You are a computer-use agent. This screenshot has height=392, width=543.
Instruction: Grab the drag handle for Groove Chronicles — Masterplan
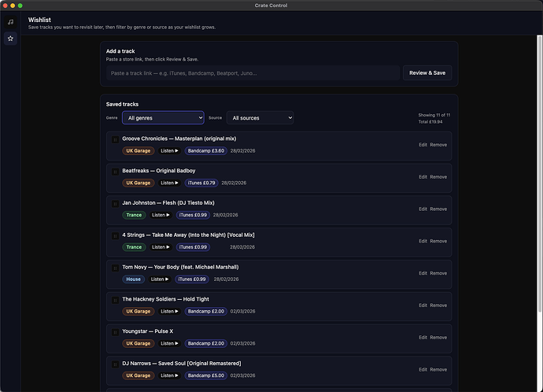click(115, 140)
